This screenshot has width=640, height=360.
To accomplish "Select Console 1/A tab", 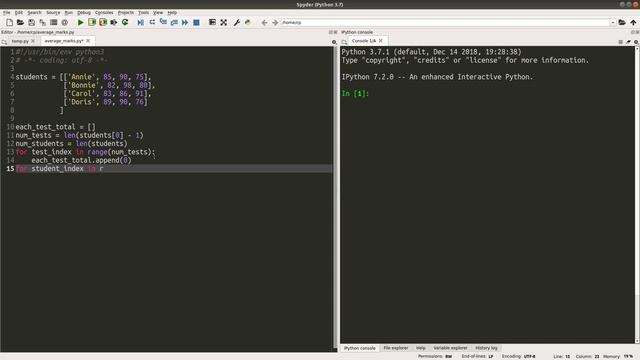I will (364, 41).
